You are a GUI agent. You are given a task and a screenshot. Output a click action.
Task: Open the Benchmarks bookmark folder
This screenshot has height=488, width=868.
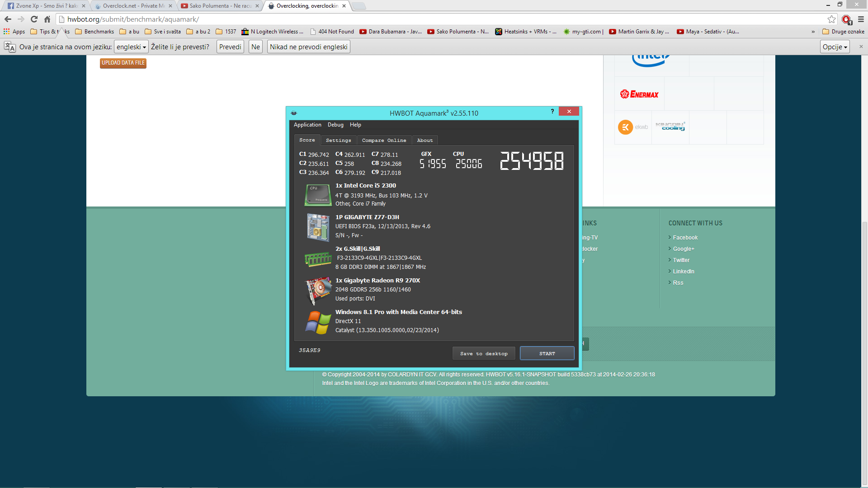(94, 32)
